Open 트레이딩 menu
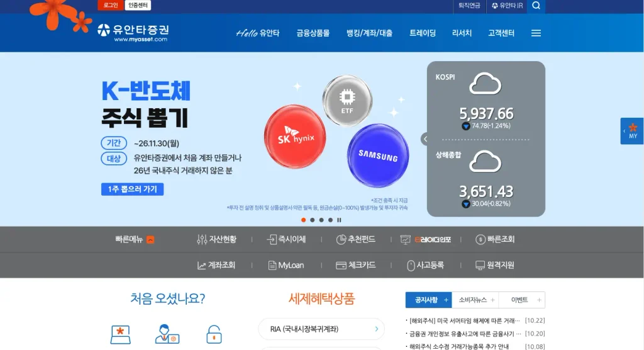This screenshot has width=644, height=350. click(422, 33)
